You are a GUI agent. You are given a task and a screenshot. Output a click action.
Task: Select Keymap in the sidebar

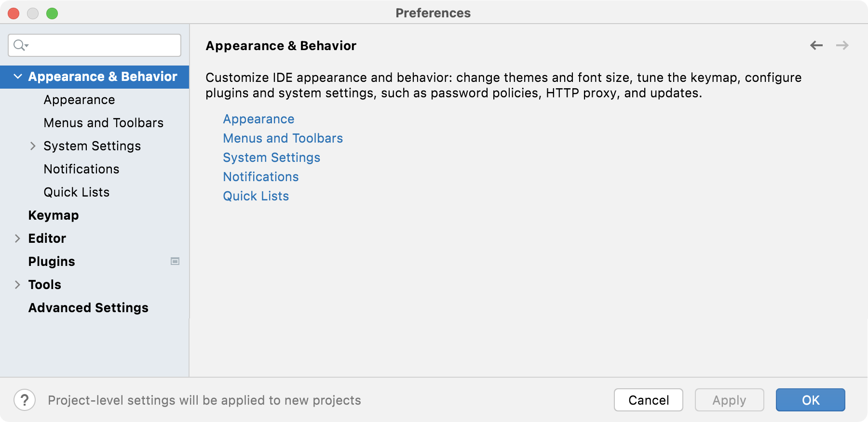click(x=53, y=215)
